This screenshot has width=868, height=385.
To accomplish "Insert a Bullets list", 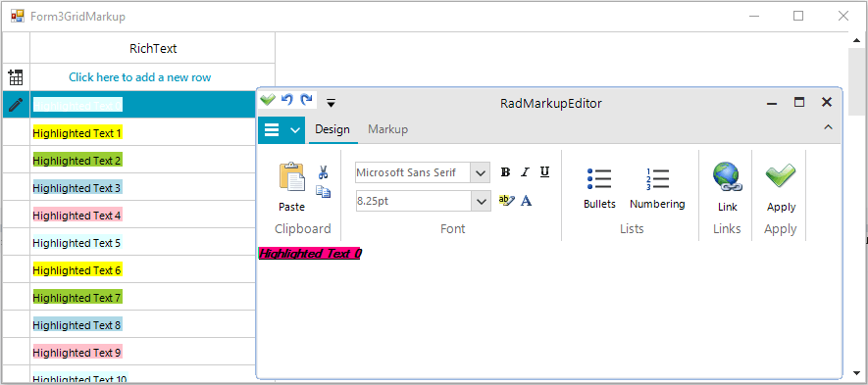I will tap(599, 189).
